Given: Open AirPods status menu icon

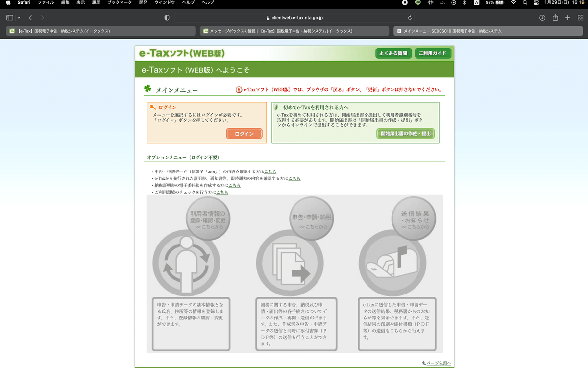Looking at the screenshot, I should (430, 3).
